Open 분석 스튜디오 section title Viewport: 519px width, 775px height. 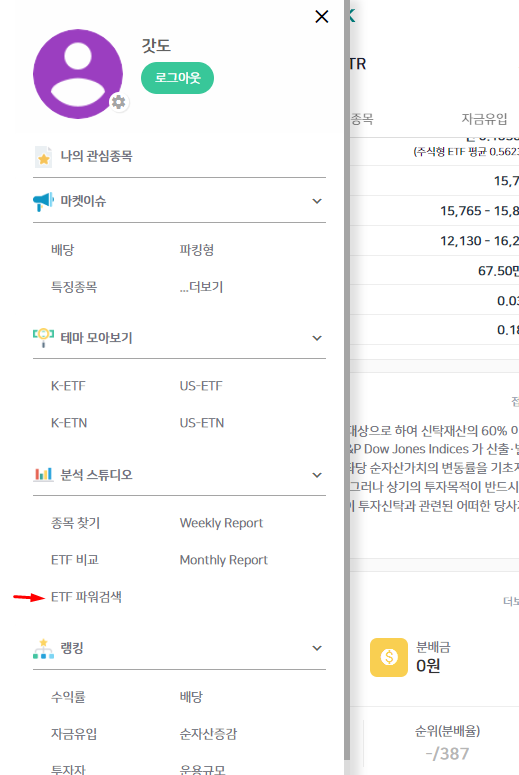tap(96, 474)
